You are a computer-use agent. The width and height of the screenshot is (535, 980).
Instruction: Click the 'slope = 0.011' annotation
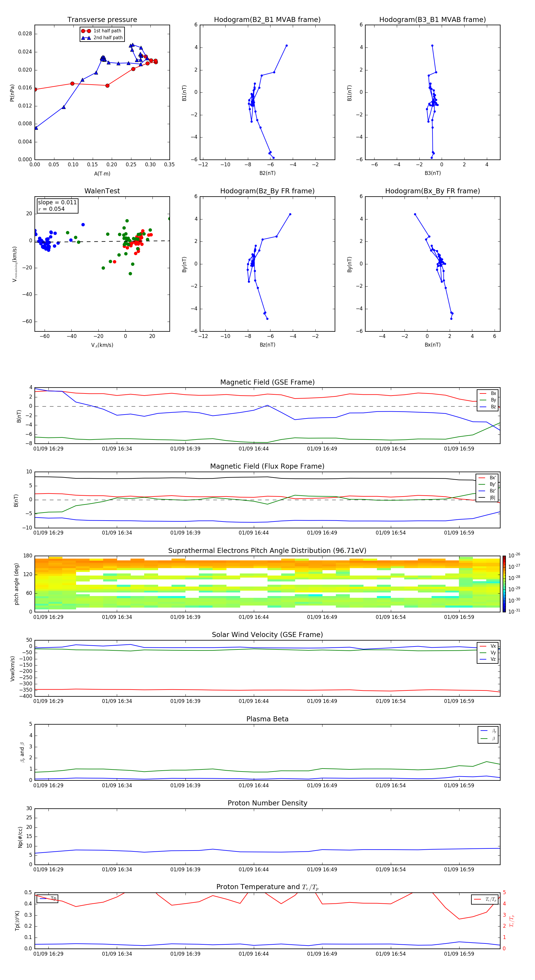pos(57,203)
